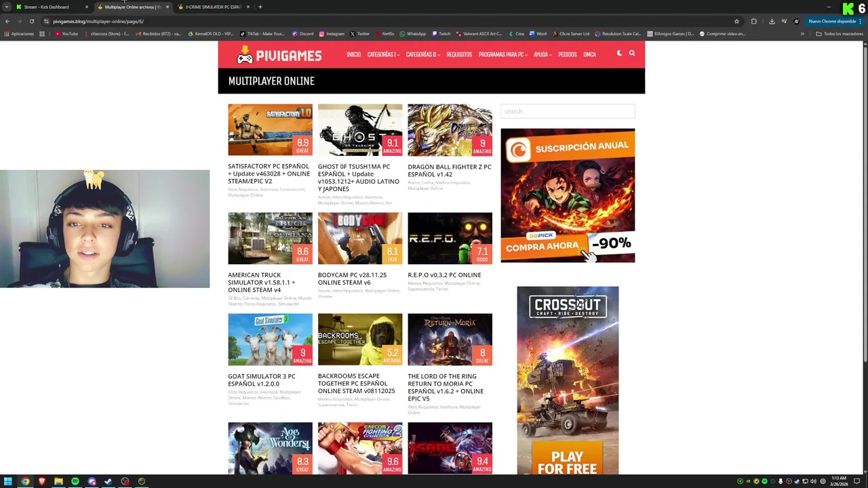The width and height of the screenshot is (868, 488).
Task: Click the sidebar search field
Action: (568, 111)
